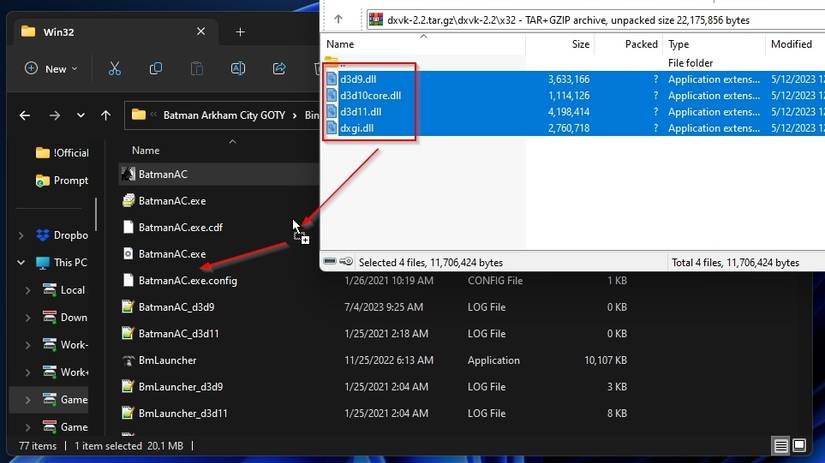Click the drive icon in WinRAR status bar
The width and height of the screenshot is (825, 463).
pyautogui.click(x=330, y=261)
